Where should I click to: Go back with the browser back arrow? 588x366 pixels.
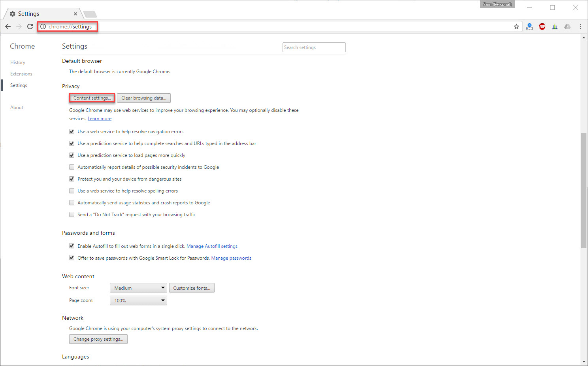click(x=8, y=26)
